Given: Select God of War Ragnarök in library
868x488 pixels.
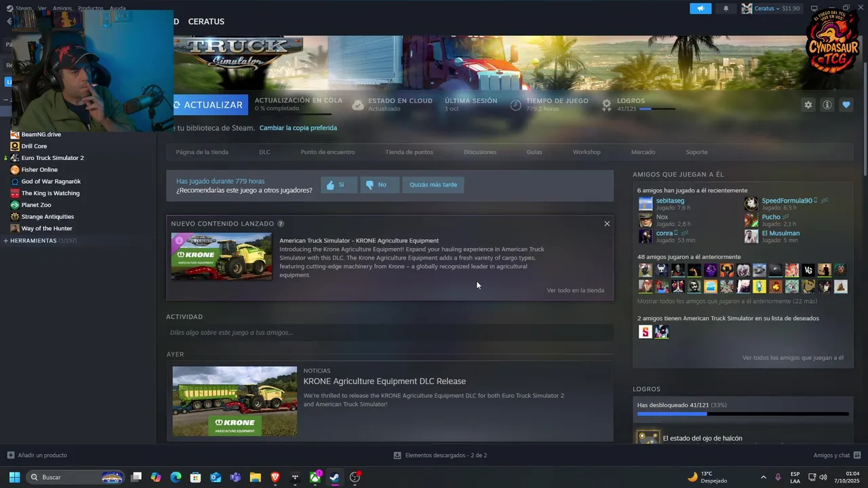Looking at the screenshot, I should (x=51, y=182).
